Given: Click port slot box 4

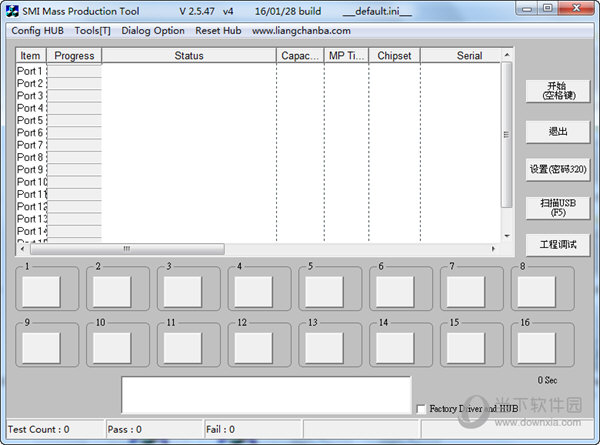Looking at the screenshot, I should [x=254, y=292].
